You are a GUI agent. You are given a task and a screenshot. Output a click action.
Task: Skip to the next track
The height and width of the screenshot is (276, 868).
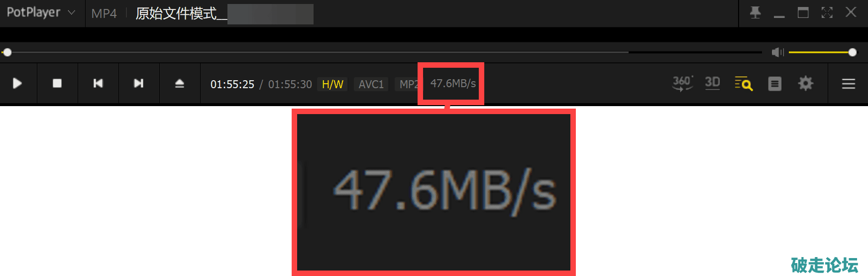[x=139, y=83]
